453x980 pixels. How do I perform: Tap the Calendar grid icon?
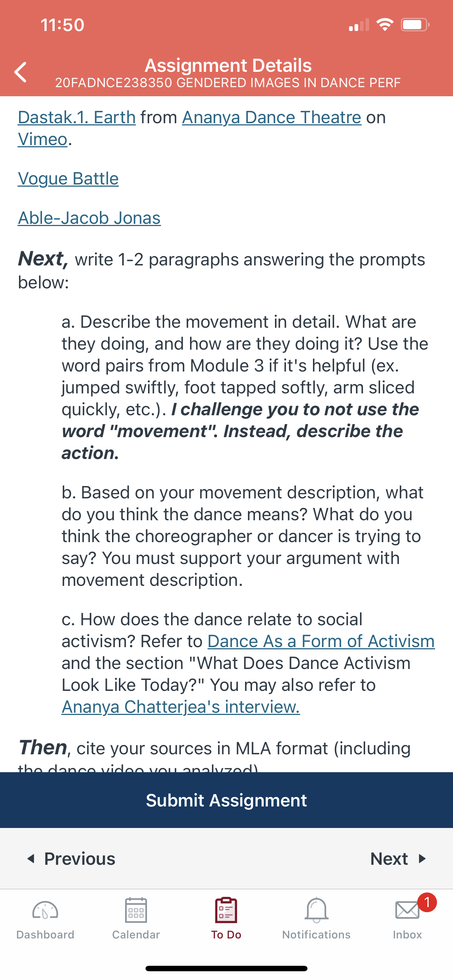click(136, 910)
